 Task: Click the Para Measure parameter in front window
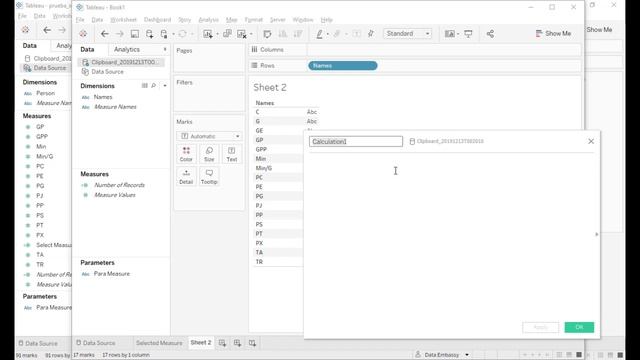111,274
